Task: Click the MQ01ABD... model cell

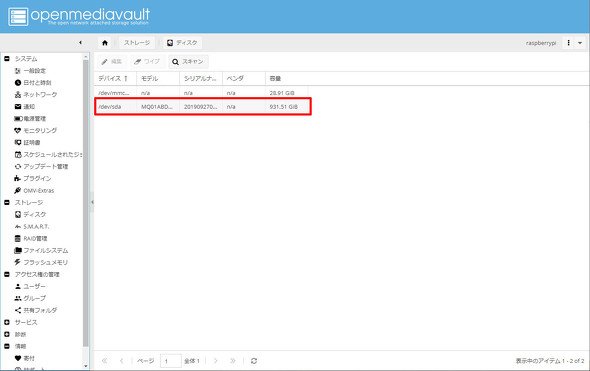Action: point(157,107)
